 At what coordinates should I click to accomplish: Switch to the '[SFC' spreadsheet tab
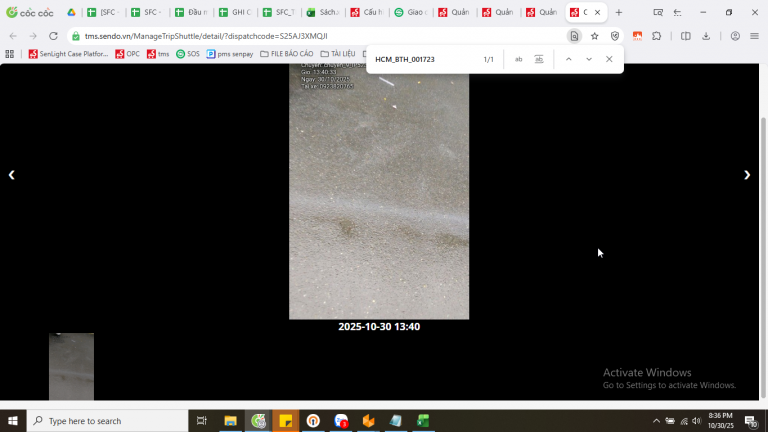pyautogui.click(x=103, y=12)
